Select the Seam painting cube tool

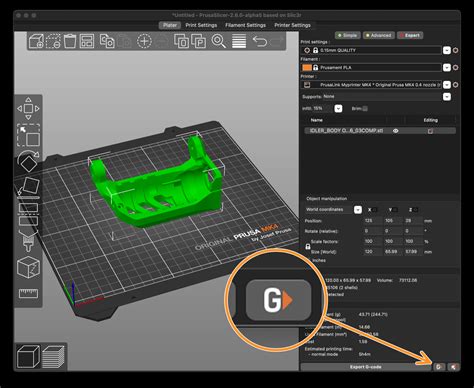point(28,267)
